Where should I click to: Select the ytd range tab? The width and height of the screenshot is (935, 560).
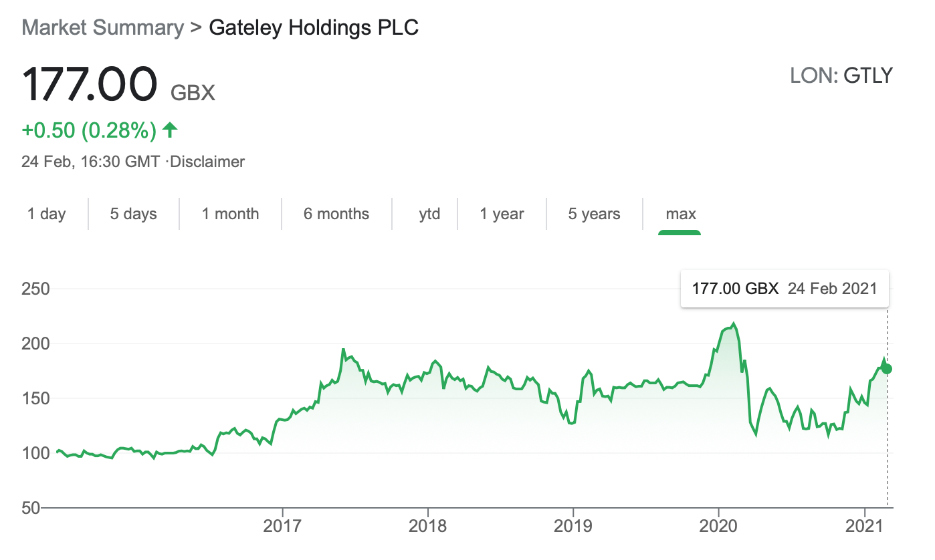click(429, 214)
